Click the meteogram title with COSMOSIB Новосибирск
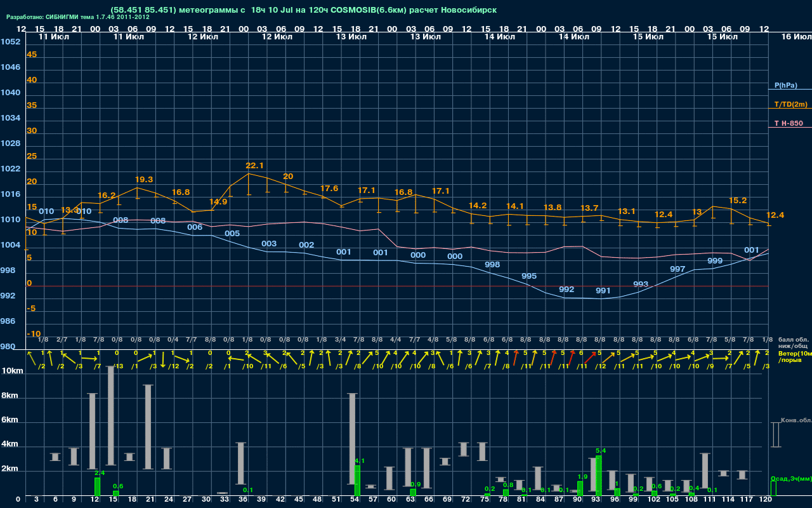 pyautogui.click(x=303, y=10)
